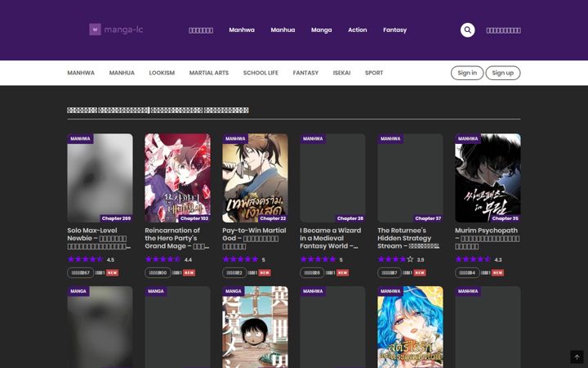Click The Returnee's Hidden Strategy Stream title
588x368 pixels.
(x=408, y=238)
